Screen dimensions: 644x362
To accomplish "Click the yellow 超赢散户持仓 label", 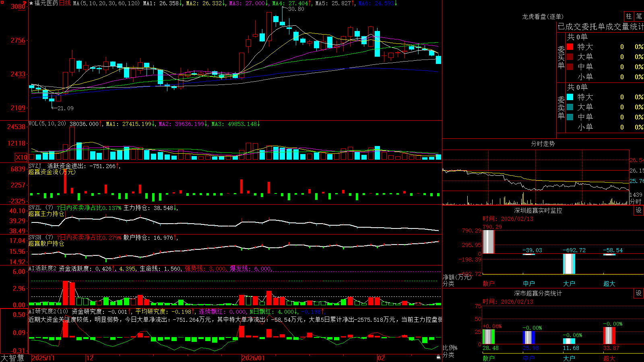I will 46,243.
